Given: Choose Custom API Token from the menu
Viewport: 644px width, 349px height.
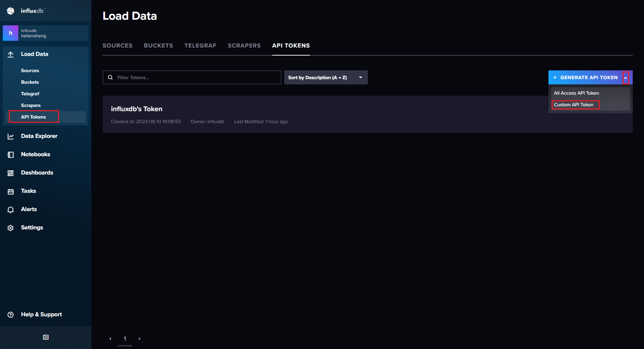Looking at the screenshot, I should coord(575,104).
